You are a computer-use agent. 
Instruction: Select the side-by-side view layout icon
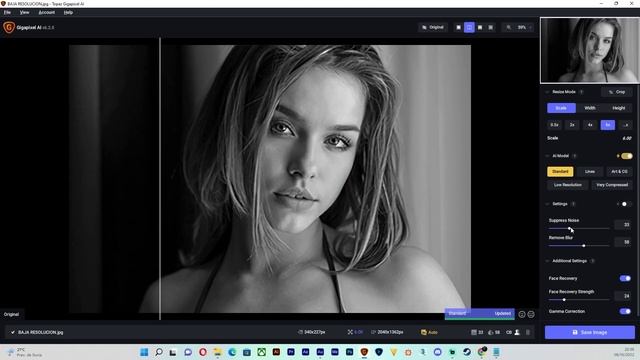tap(480, 27)
